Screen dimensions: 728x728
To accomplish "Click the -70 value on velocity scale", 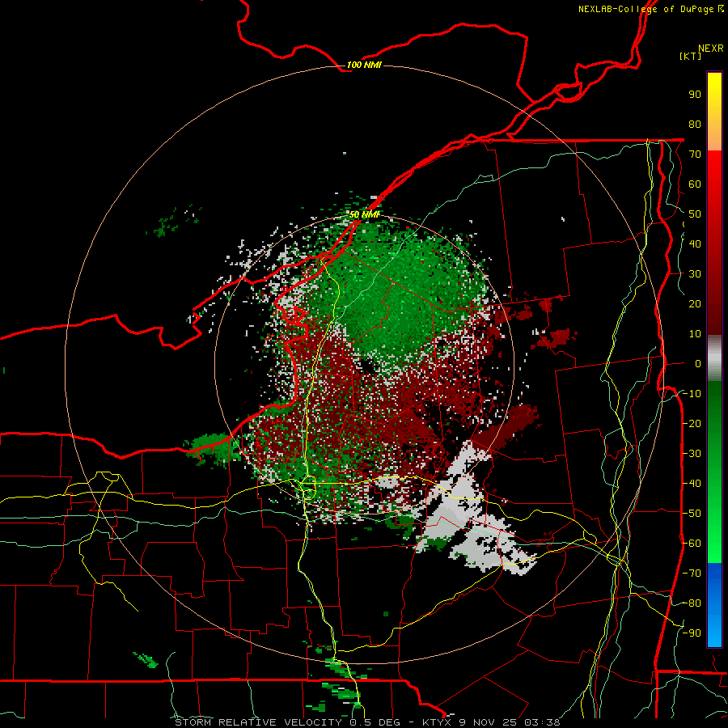I will 692,574.
